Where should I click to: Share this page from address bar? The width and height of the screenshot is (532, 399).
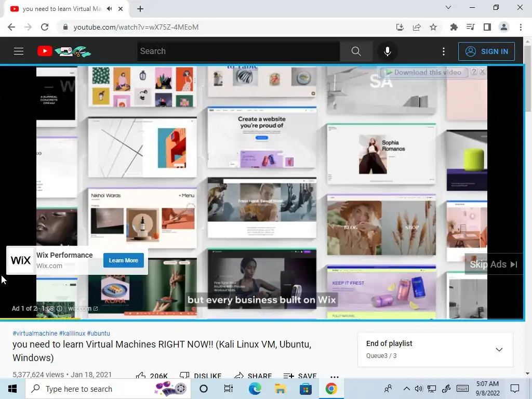point(417,27)
